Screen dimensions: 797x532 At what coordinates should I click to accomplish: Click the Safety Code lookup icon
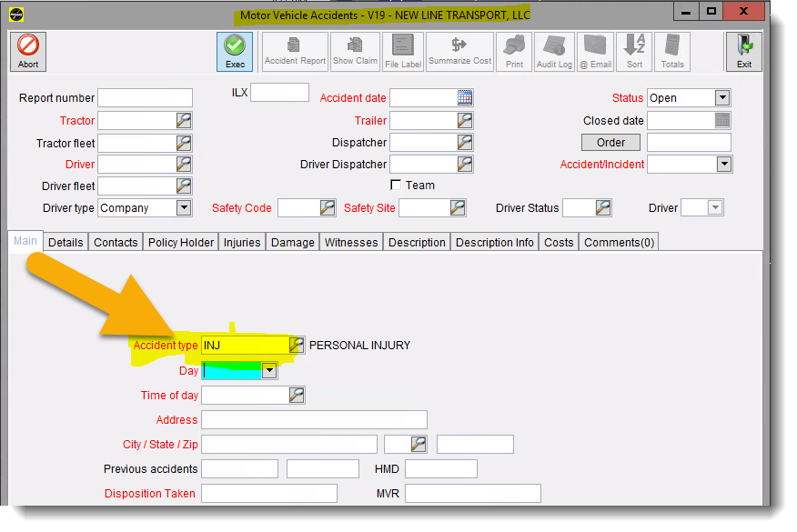[x=328, y=208]
